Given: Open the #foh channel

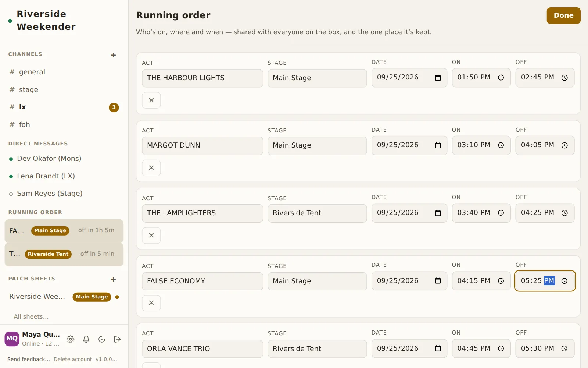Looking at the screenshot, I should [x=64, y=125].
